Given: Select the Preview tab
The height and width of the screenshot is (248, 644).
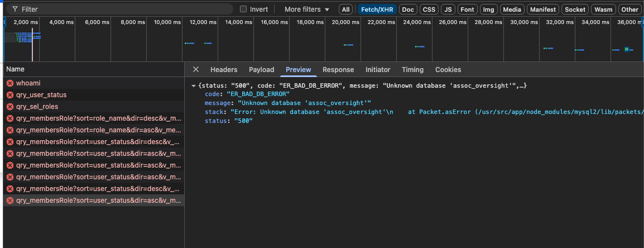Looking at the screenshot, I should pos(299,70).
